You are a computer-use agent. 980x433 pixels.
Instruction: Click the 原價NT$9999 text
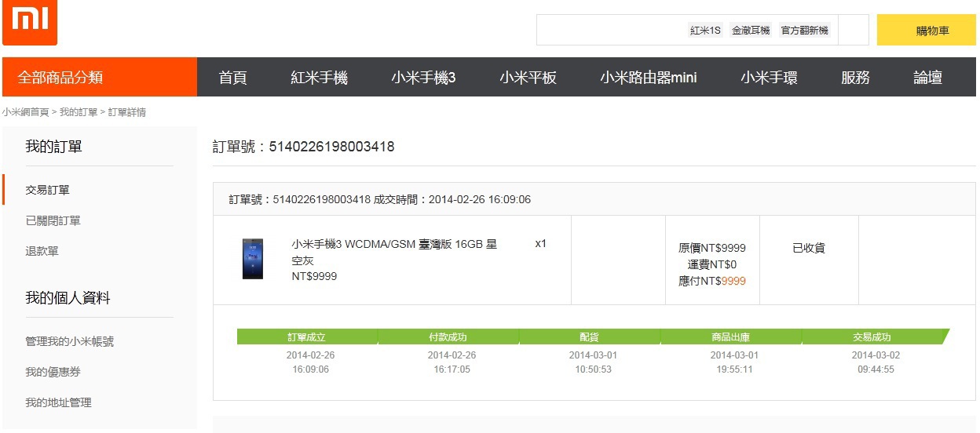pyautogui.click(x=712, y=248)
